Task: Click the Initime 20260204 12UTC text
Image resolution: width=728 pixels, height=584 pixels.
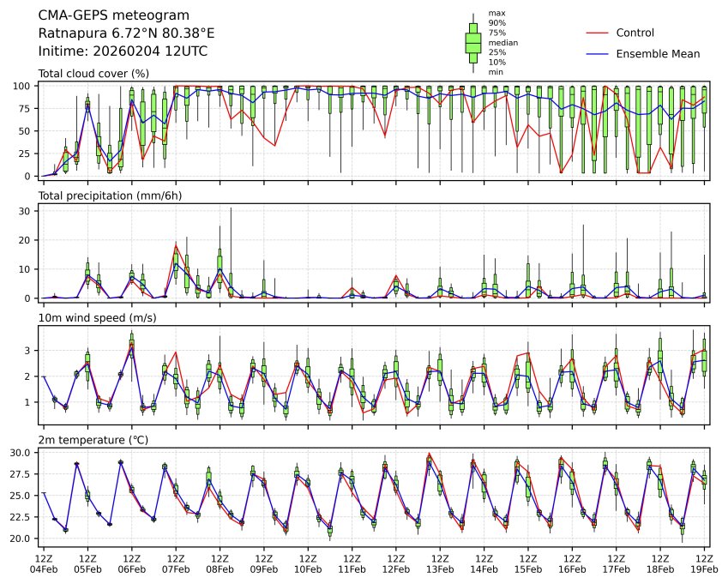Action: (x=123, y=51)
